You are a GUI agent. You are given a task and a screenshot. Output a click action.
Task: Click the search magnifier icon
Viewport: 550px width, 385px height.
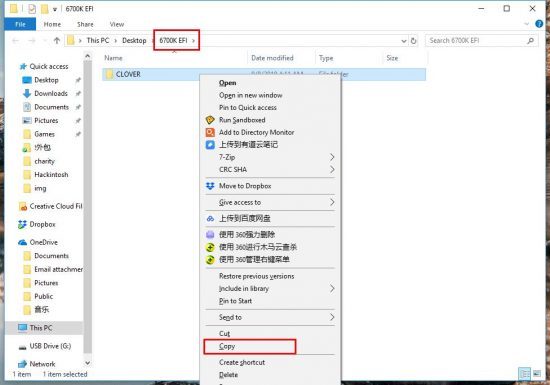point(530,41)
